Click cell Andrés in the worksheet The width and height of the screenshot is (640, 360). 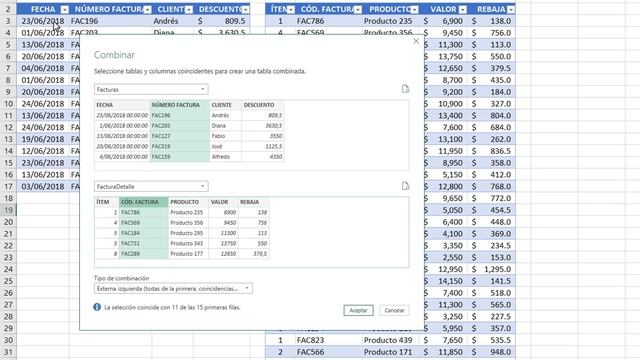[173, 21]
